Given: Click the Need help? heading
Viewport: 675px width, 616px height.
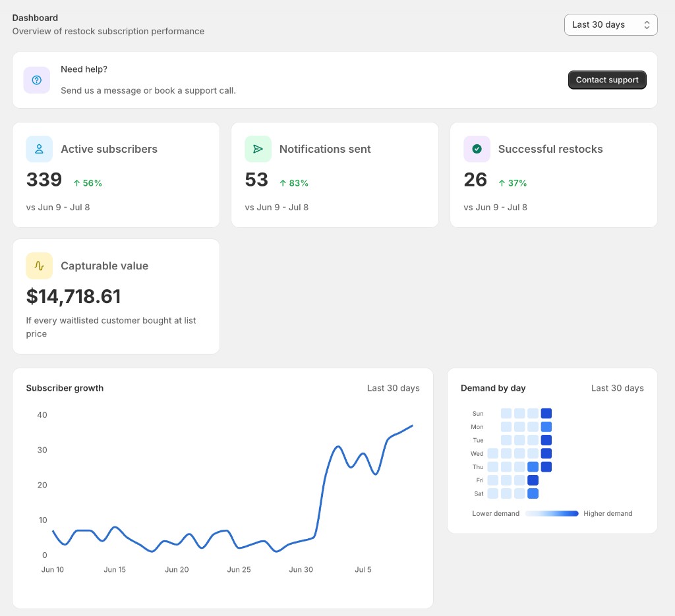Looking at the screenshot, I should (x=84, y=69).
